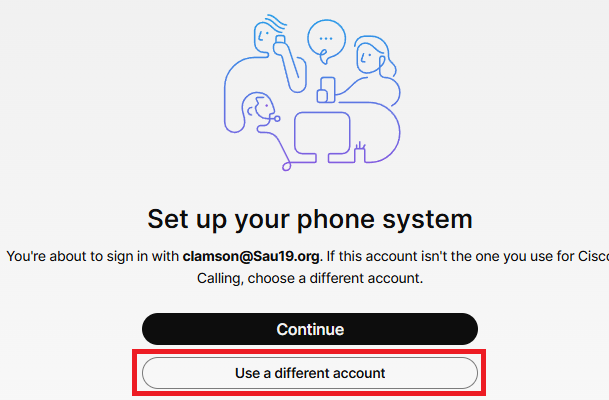Click the Set up your phone system heading

310,219
